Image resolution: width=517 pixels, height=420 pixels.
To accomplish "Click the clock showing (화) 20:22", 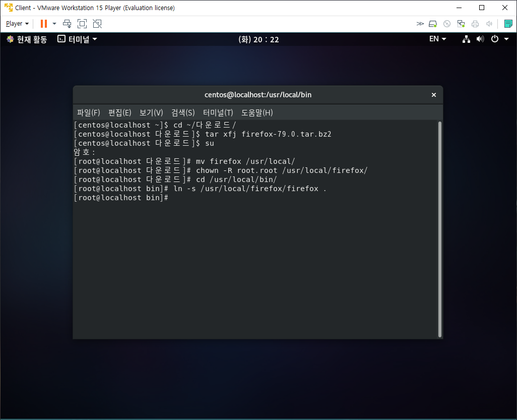I will point(258,40).
